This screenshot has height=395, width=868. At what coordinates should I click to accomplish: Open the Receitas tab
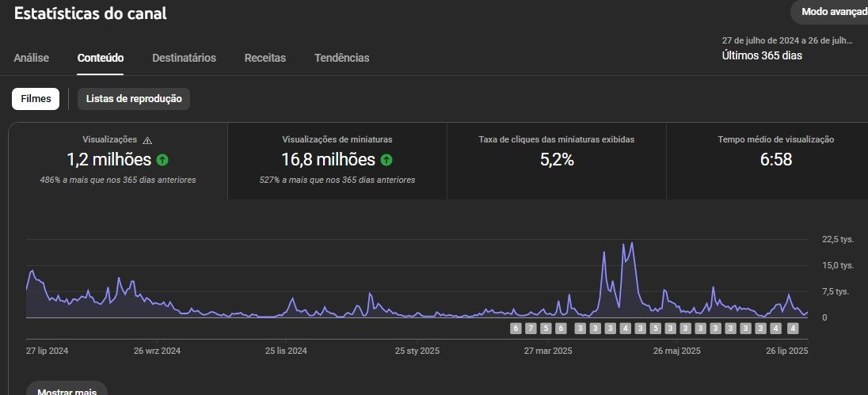click(x=265, y=58)
